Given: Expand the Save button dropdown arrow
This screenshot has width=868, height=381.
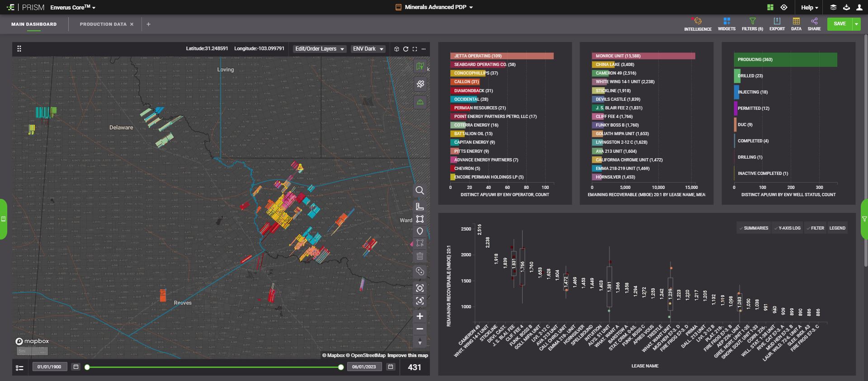Looking at the screenshot, I should pos(856,24).
